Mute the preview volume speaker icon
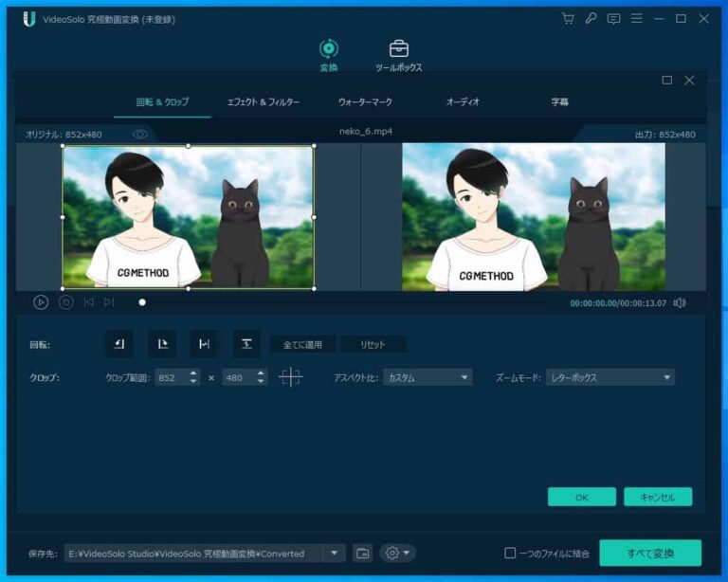The width and height of the screenshot is (728, 582). [x=680, y=303]
